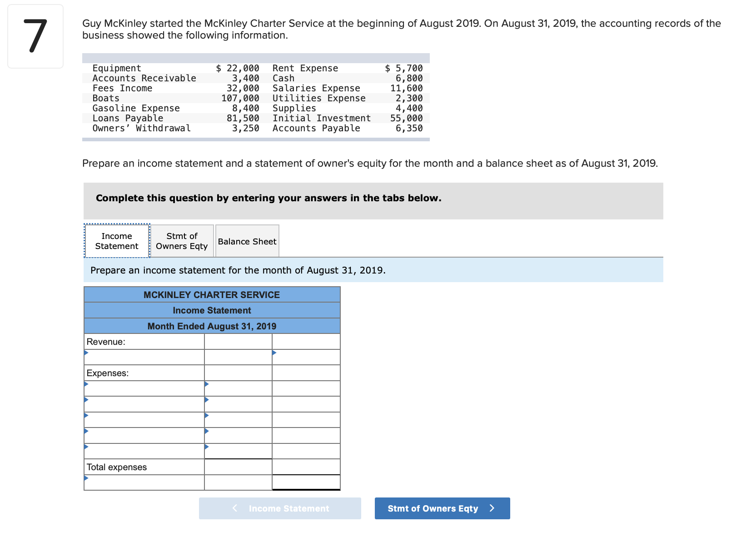
Task: Click total expenses amount cell
Action: [x=306, y=467]
